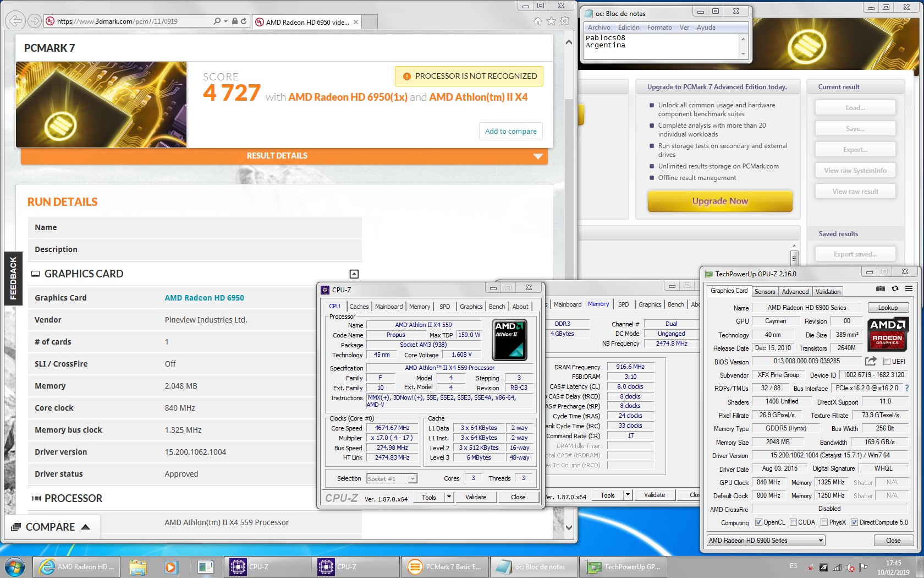Open the browser Tools gear icon
Viewport: 924px width, 578px height.
(565, 21)
